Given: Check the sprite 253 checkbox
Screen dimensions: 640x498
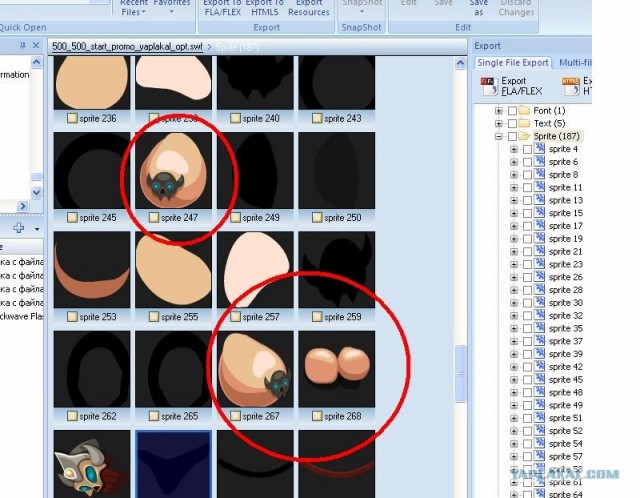Looking at the screenshot, I should [x=72, y=317].
